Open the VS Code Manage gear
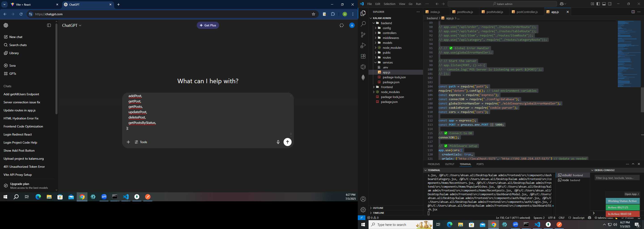 (363, 210)
